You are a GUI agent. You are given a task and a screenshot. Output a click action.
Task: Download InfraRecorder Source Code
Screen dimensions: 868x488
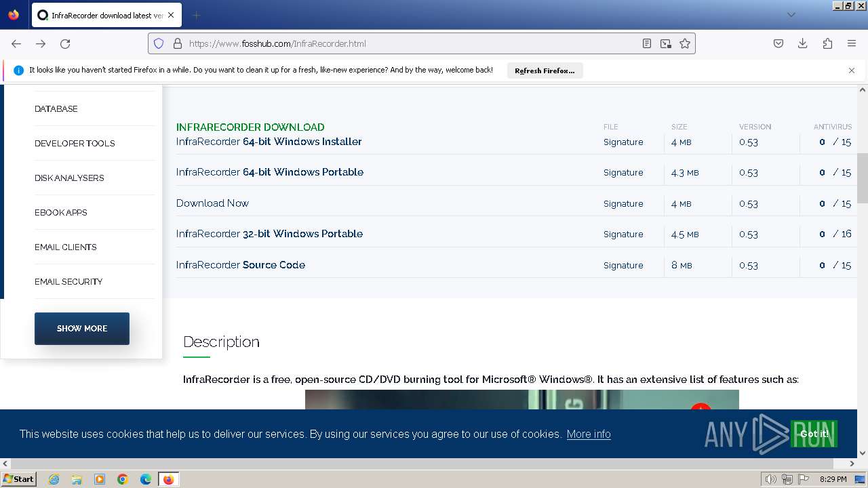pyautogui.click(x=241, y=265)
